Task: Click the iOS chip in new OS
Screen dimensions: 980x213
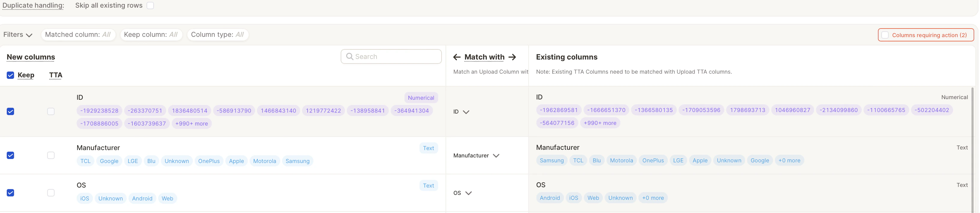Action: point(85,198)
